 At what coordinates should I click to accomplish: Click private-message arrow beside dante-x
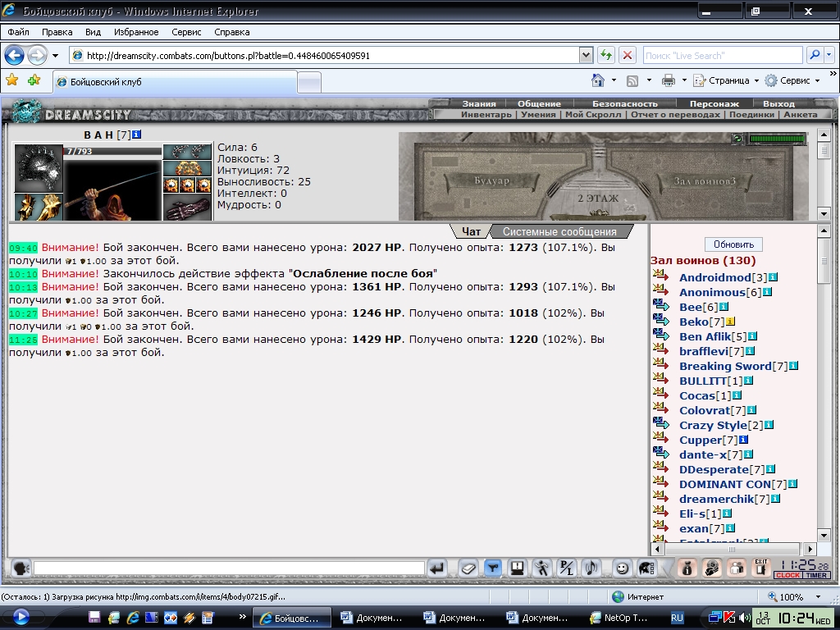coord(661,453)
